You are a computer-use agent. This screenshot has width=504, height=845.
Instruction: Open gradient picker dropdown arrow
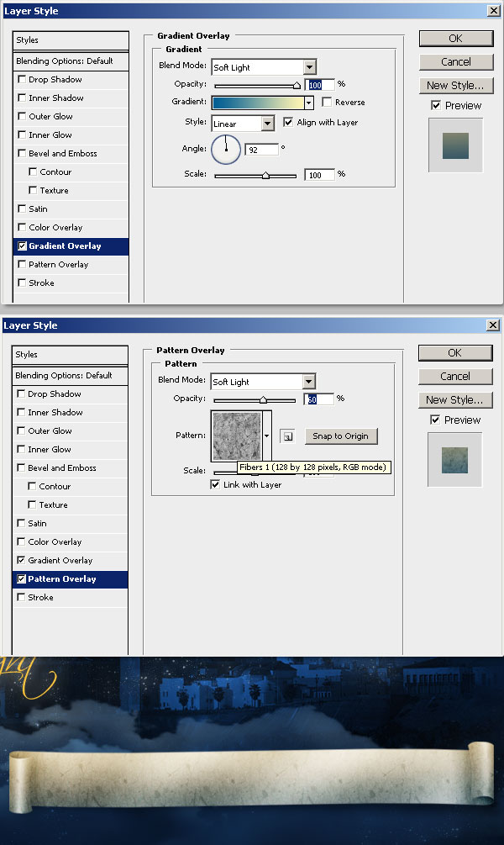pos(308,103)
